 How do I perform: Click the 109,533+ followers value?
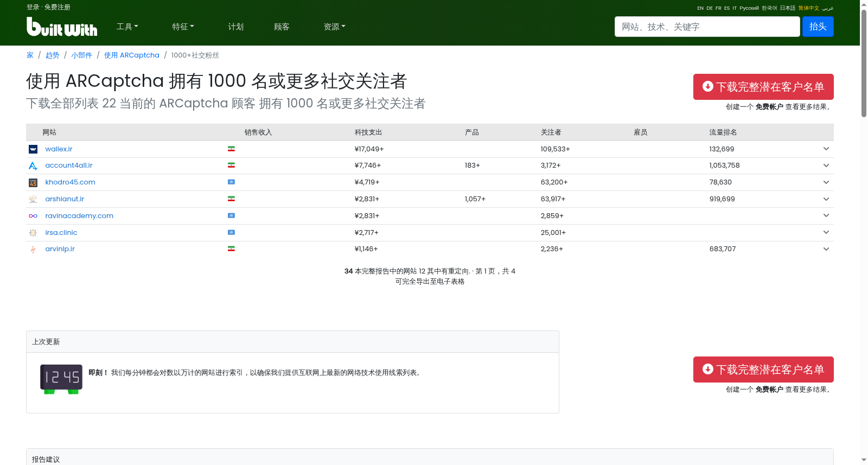(x=555, y=149)
